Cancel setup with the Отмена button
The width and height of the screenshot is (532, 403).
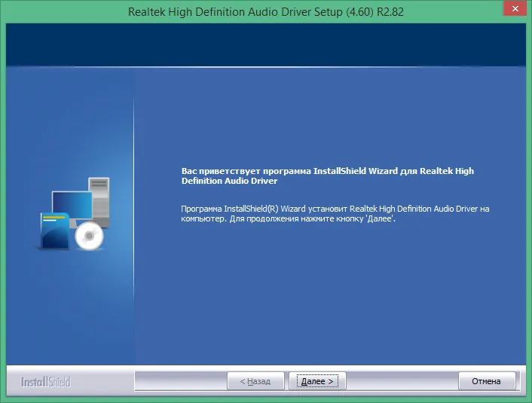tap(487, 381)
